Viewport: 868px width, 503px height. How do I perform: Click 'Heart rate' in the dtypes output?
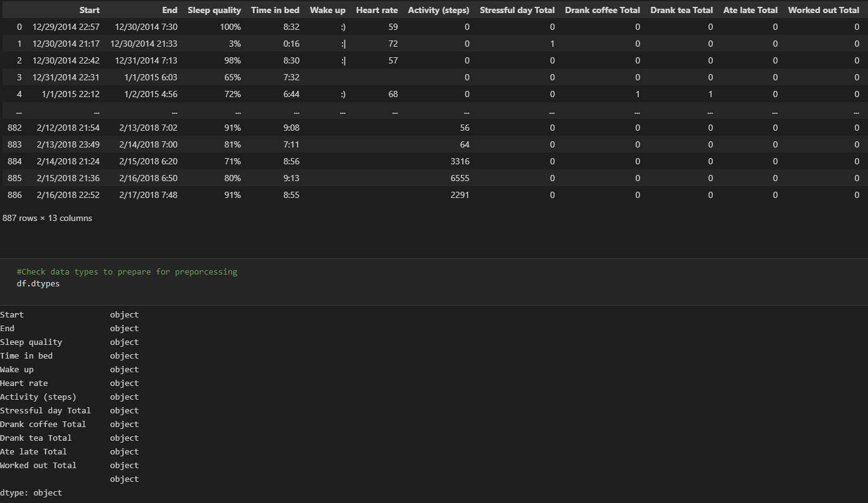point(24,383)
